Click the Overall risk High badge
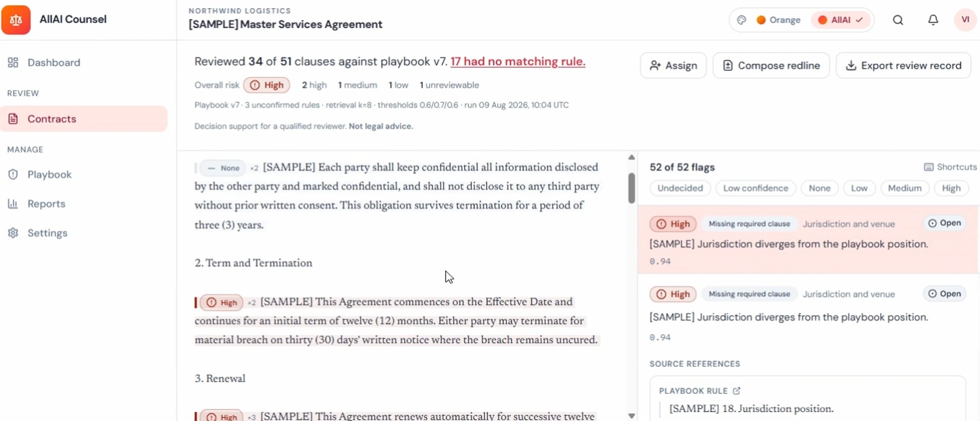980x421 pixels. pos(267,85)
